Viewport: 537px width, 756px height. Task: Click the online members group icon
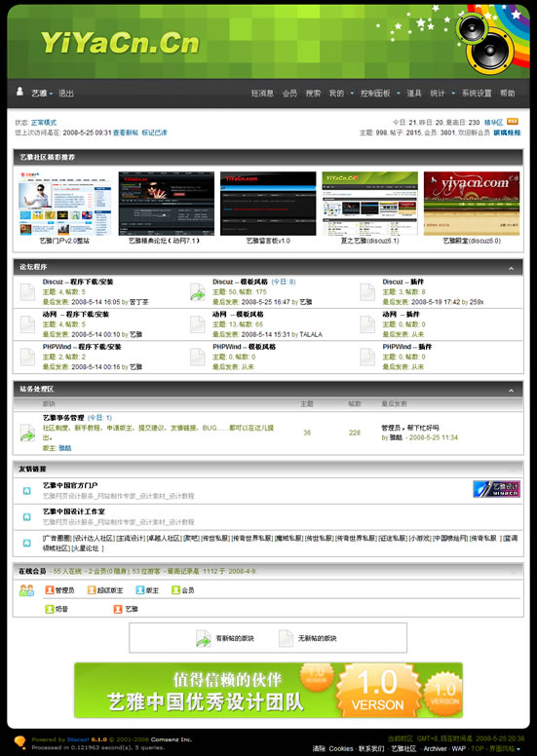(27, 590)
